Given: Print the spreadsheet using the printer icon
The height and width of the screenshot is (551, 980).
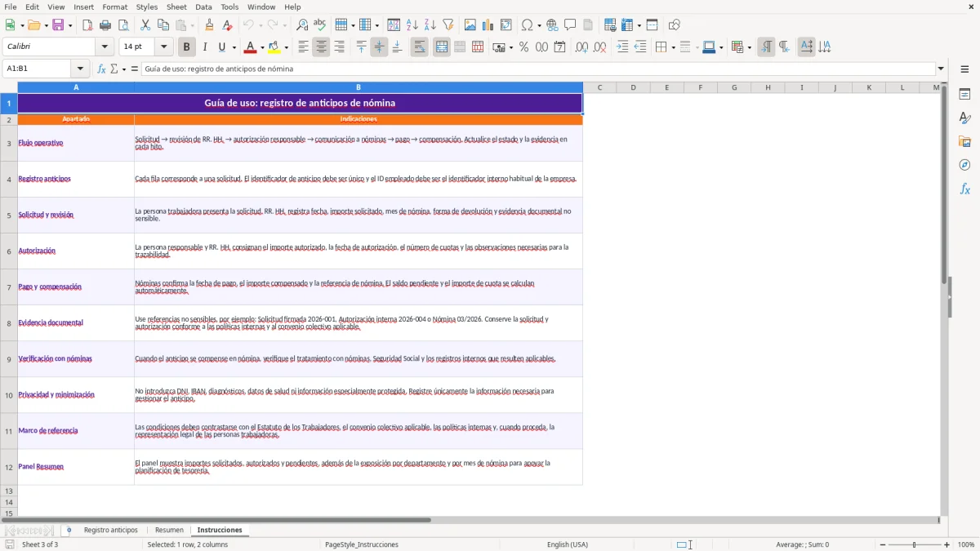Looking at the screenshot, I should pyautogui.click(x=105, y=25).
